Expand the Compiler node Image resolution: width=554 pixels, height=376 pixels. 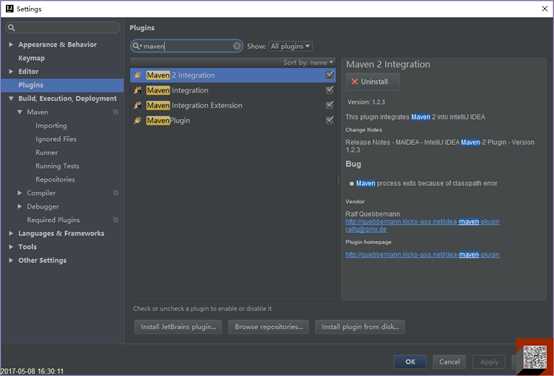click(x=20, y=193)
